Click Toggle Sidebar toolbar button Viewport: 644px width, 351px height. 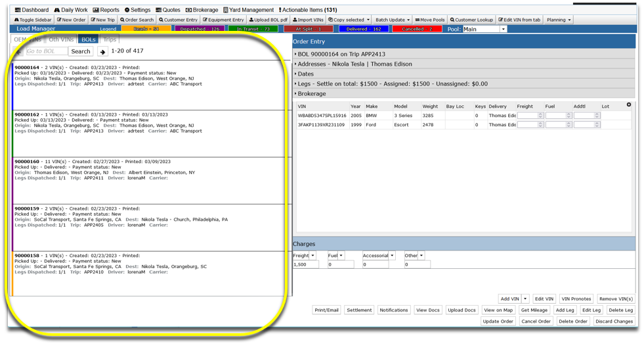[33, 20]
